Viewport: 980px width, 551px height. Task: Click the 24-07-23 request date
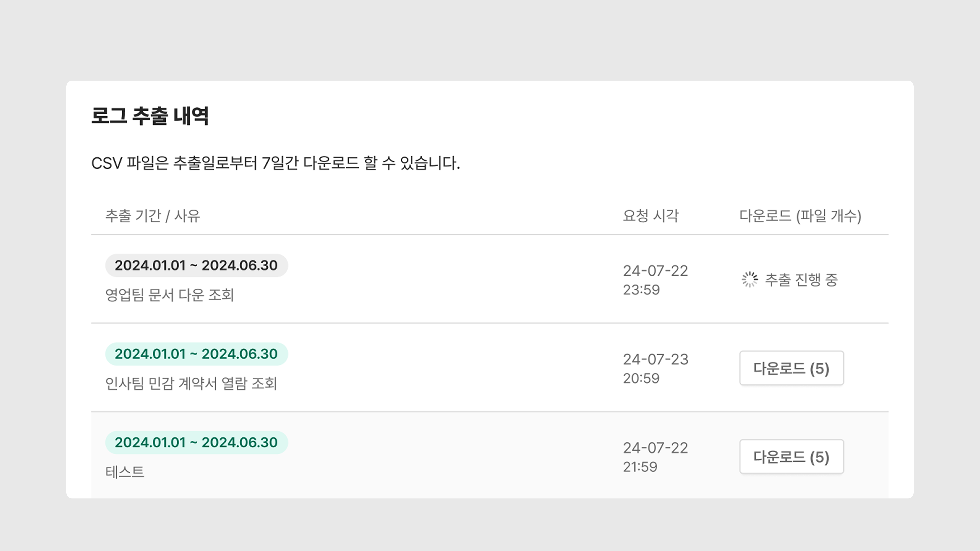(x=655, y=359)
